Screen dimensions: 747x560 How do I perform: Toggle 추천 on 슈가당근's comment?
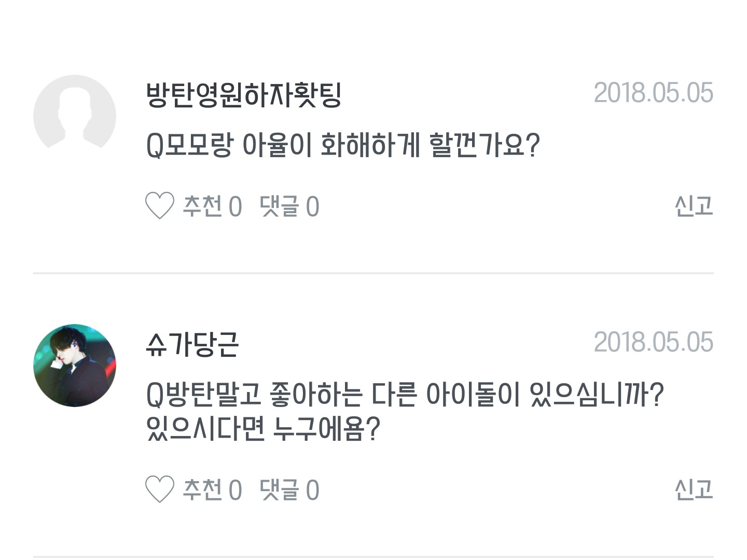coord(203,489)
